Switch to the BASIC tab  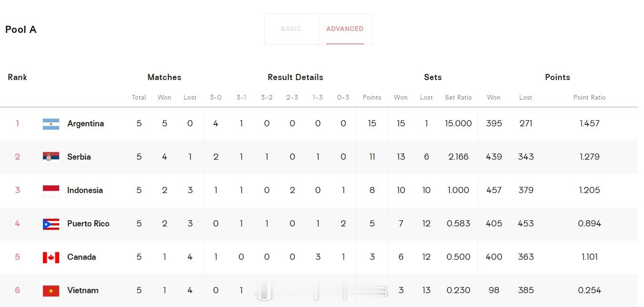click(x=291, y=29)
